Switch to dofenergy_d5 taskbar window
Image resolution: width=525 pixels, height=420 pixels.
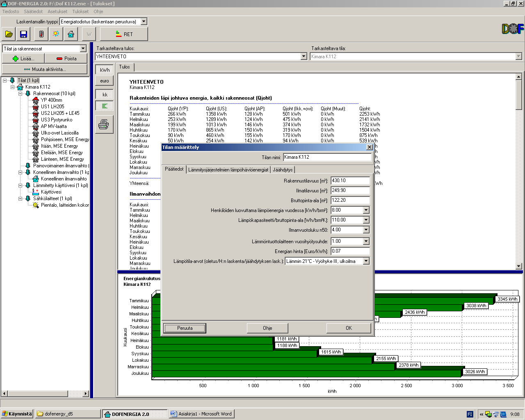point(68,414)
